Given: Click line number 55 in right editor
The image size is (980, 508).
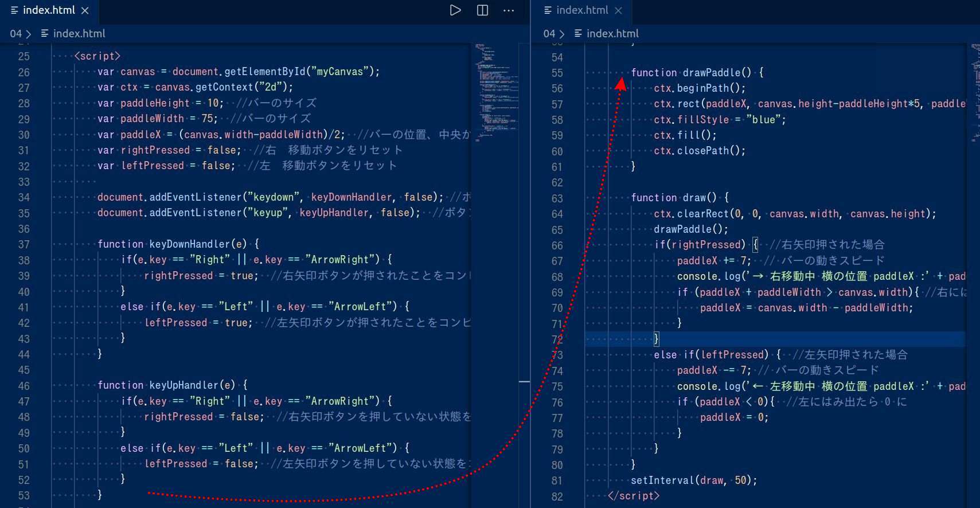Looking at the screenshot, I should pos(557,73).
